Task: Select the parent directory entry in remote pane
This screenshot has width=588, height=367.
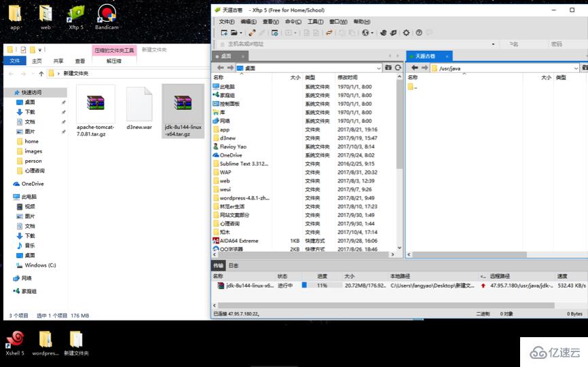Action: 413,87
